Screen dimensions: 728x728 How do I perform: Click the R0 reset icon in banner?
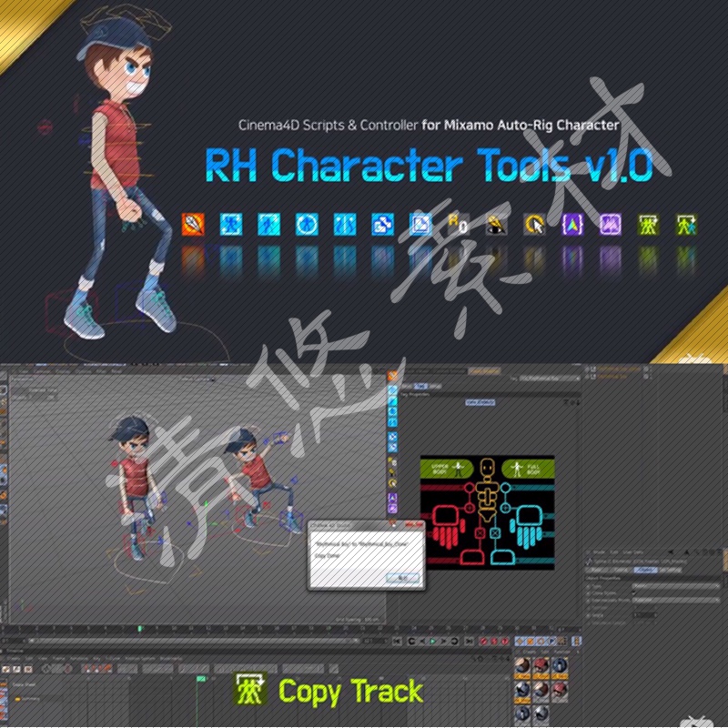[x=456, y=224]
